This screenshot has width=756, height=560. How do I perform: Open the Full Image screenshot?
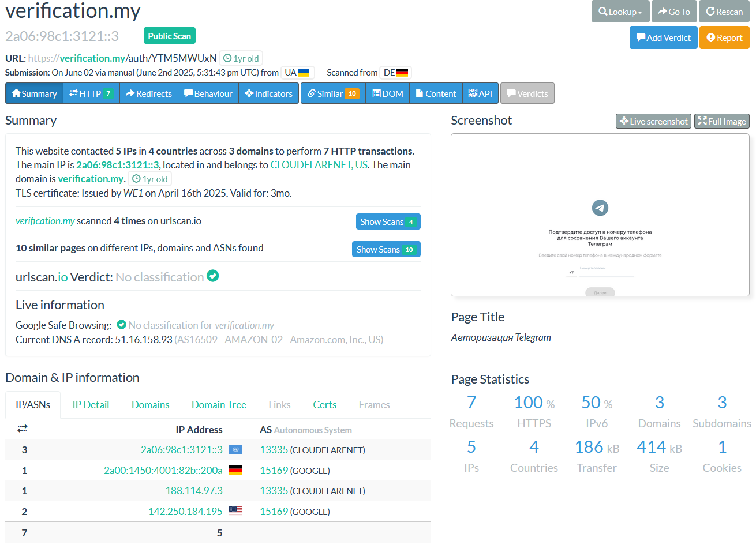pyautogui.click(x=722, y=121)
